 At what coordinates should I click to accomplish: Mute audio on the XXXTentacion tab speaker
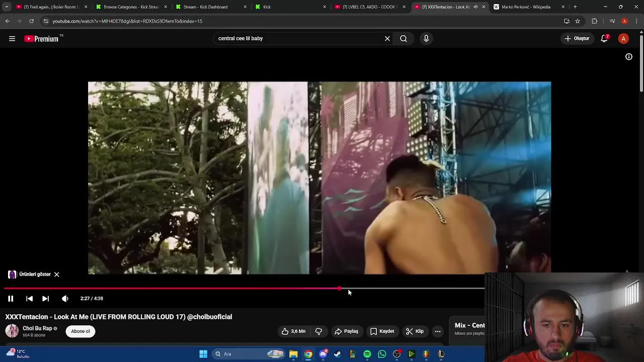coord(475,7)
